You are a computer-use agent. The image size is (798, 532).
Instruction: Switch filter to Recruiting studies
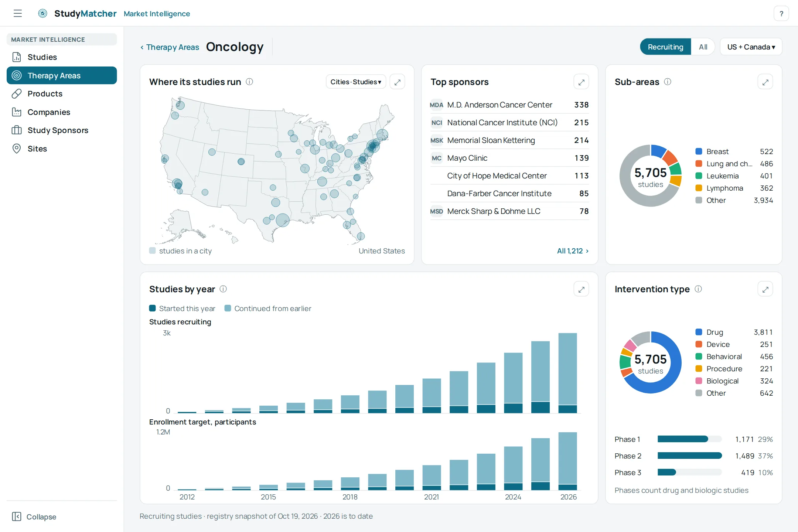pos(665,47)
